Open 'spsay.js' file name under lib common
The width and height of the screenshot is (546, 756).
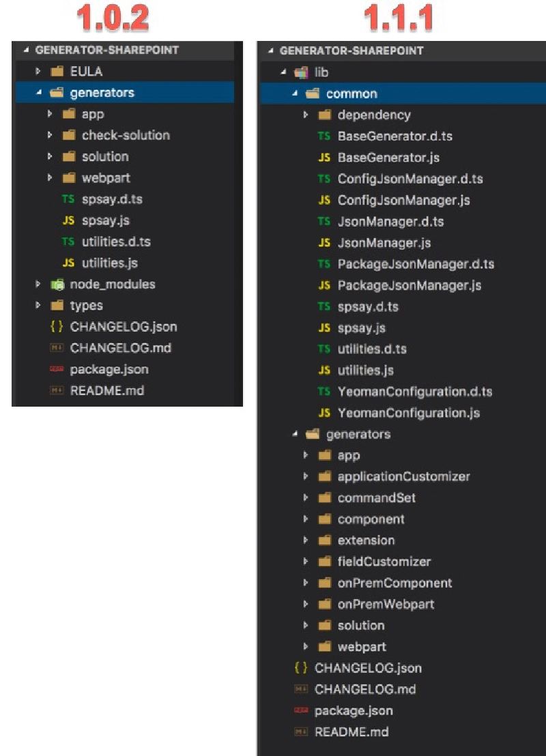point(361,328)
